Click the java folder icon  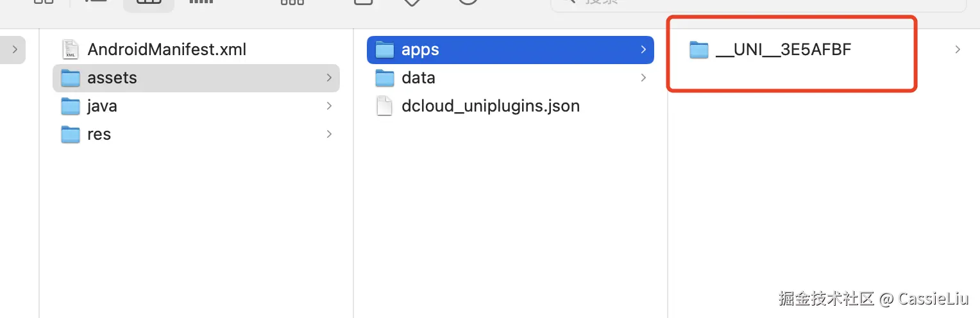pos(70,106)
